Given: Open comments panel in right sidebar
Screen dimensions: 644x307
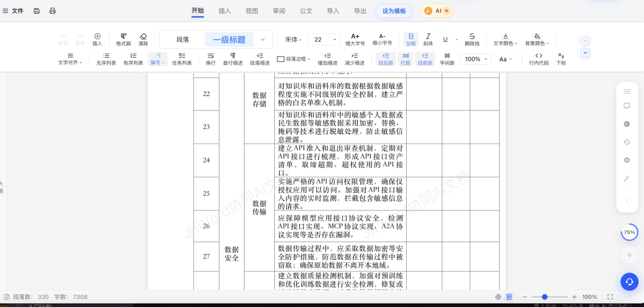Looking at the screenshot, I should 627,106.
